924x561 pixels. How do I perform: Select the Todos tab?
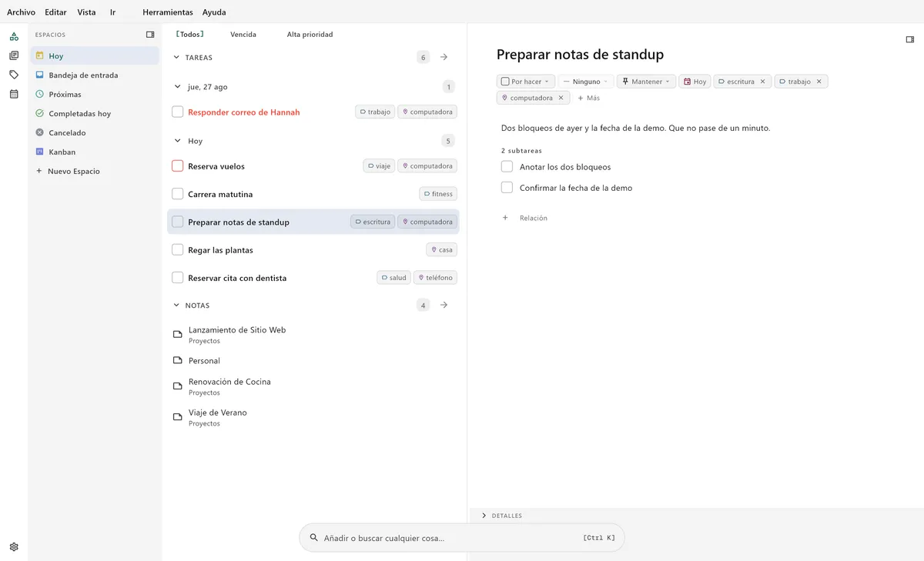click(x=190, y=35)
